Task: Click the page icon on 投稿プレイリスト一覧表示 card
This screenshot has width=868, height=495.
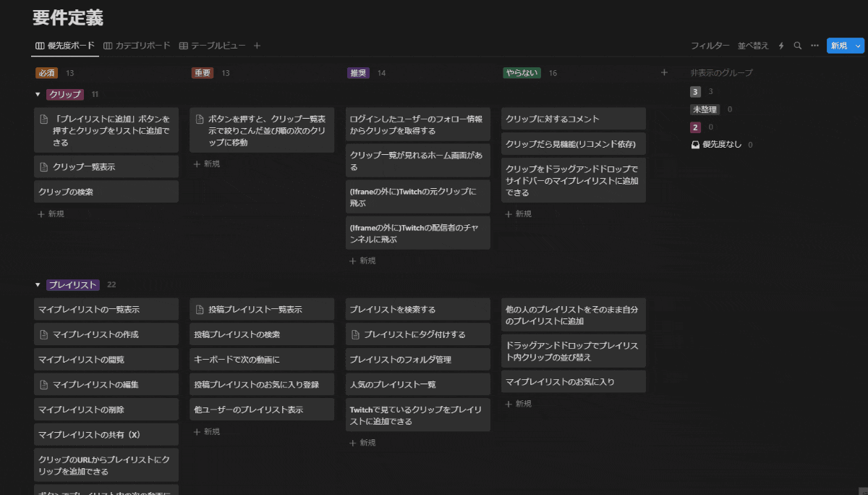Action: pyautogui.click(x=200, y=308)
